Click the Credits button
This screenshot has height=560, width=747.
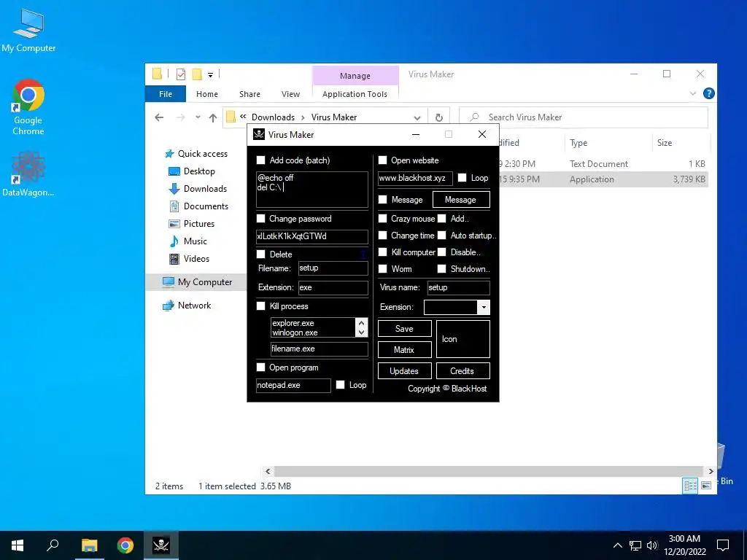462,371
